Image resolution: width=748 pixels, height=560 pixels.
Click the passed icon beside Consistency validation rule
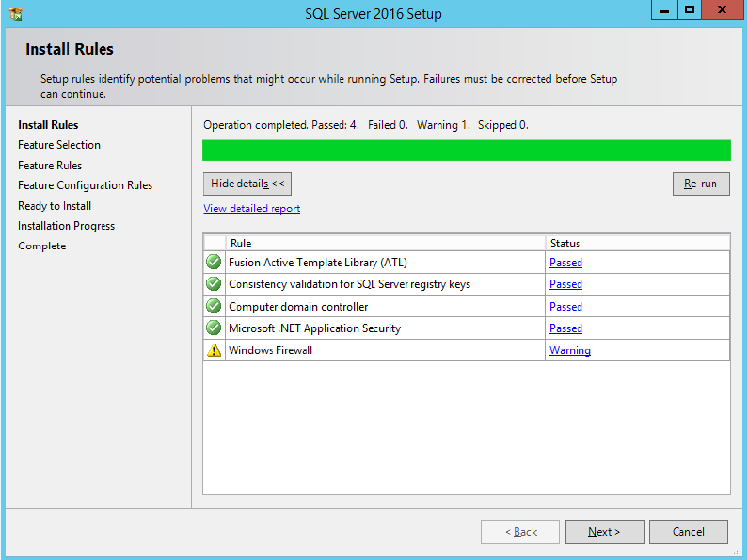(214, 284)
